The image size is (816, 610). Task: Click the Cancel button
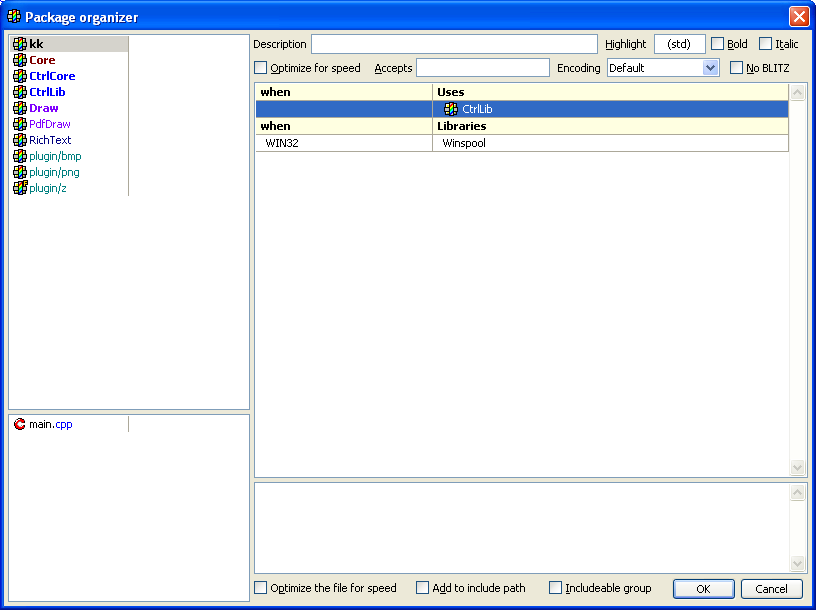[772, 589]
